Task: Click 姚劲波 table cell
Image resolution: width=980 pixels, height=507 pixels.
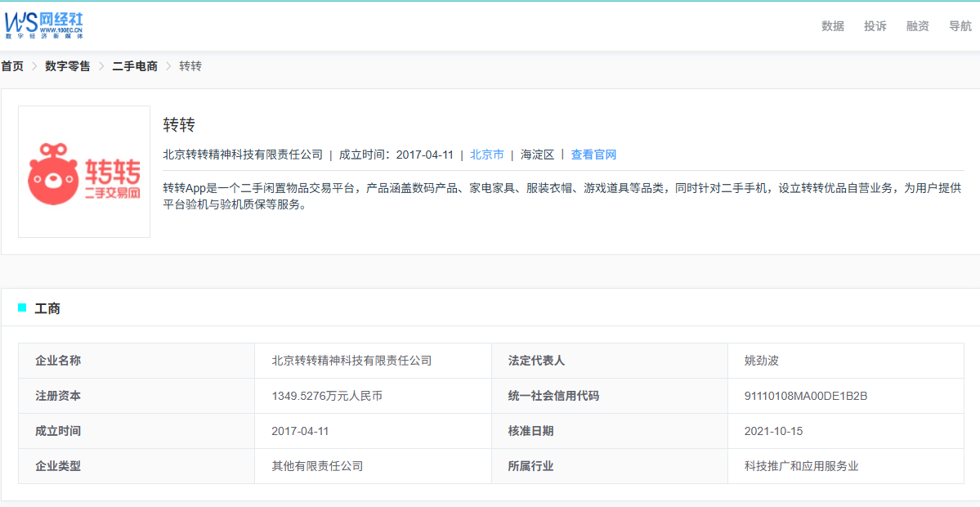Action: point(846,361)
